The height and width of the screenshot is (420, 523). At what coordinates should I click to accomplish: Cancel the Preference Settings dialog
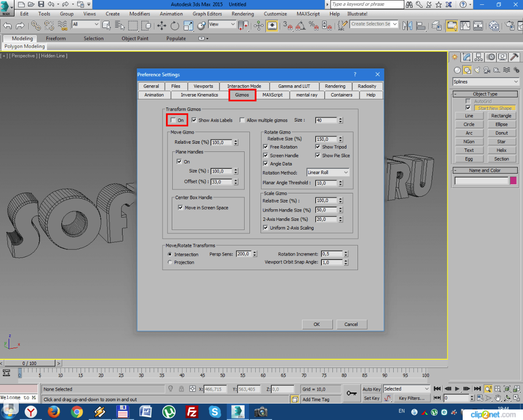tap(351, 325)
